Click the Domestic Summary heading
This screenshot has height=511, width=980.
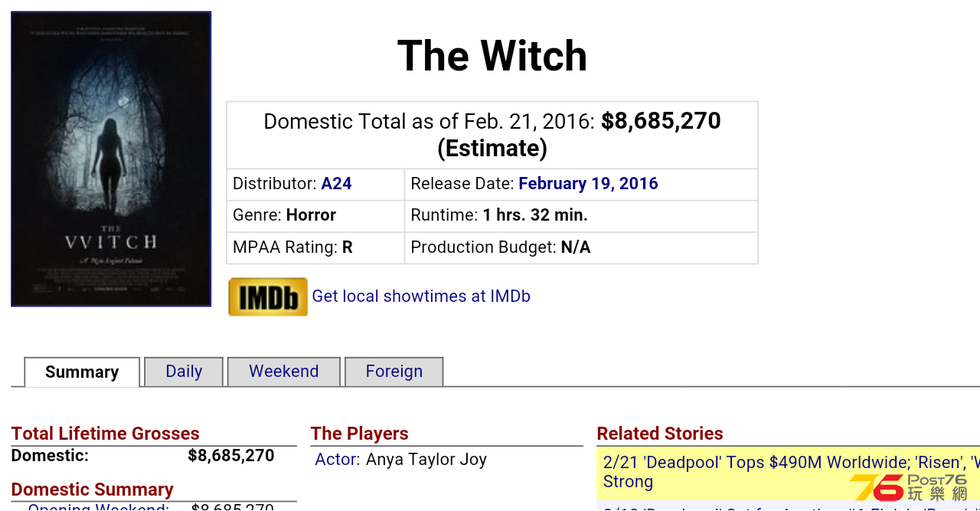tap(92, 490)
